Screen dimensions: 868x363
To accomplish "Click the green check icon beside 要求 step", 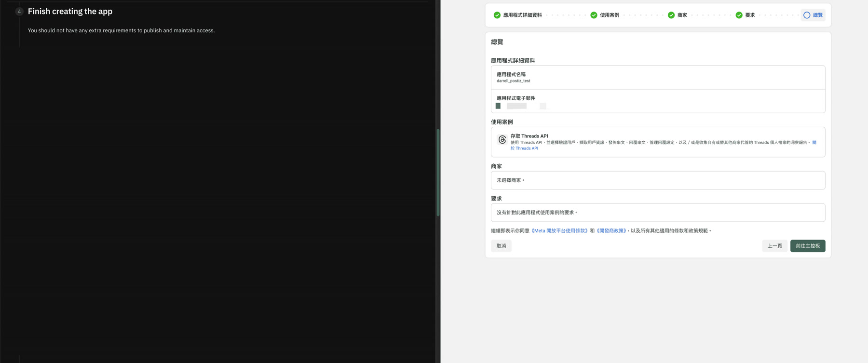I will point(739,15).
